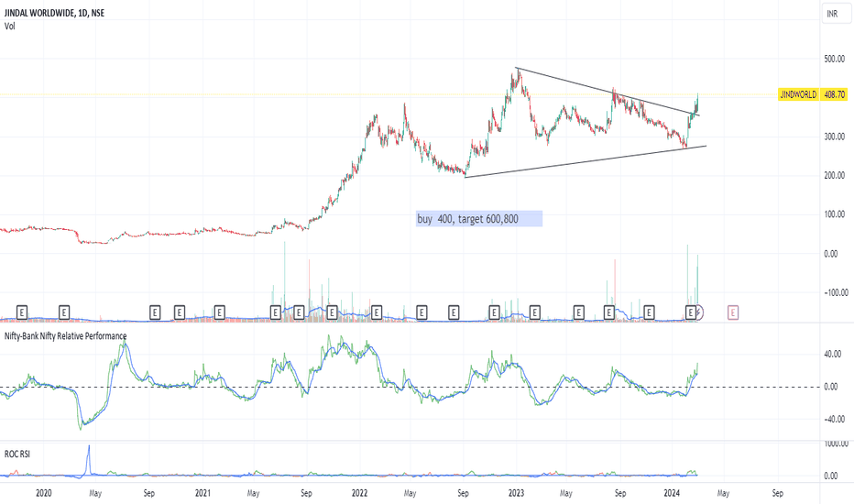854x504 pixels.
Task: Click the 40.00 value on indicator axis
Action: pyautogui.click(x=833, y=354)
